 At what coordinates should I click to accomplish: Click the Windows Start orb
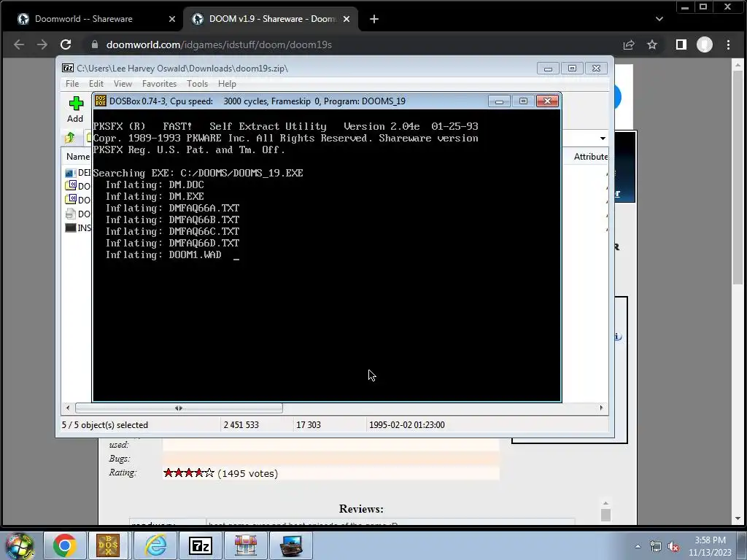point(19,546)
